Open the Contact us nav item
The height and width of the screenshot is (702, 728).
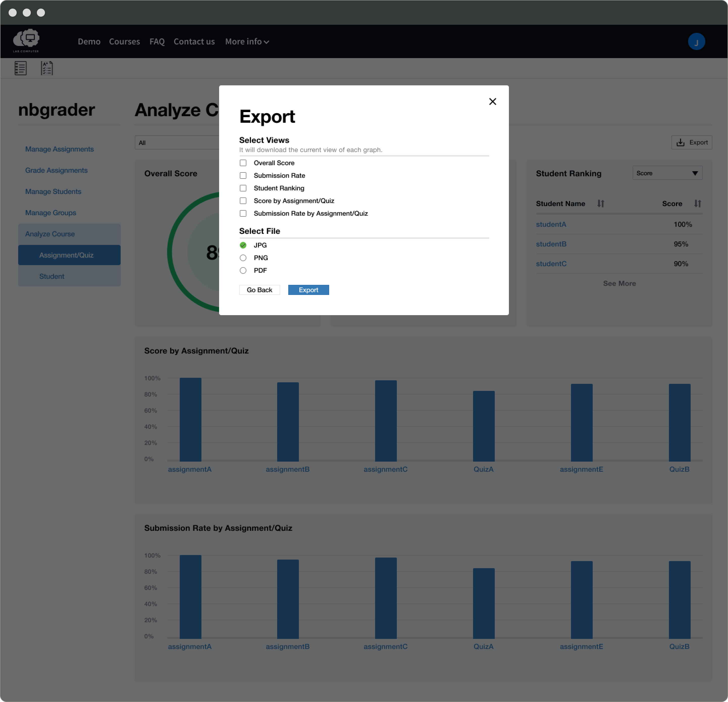tap(194, 42)
